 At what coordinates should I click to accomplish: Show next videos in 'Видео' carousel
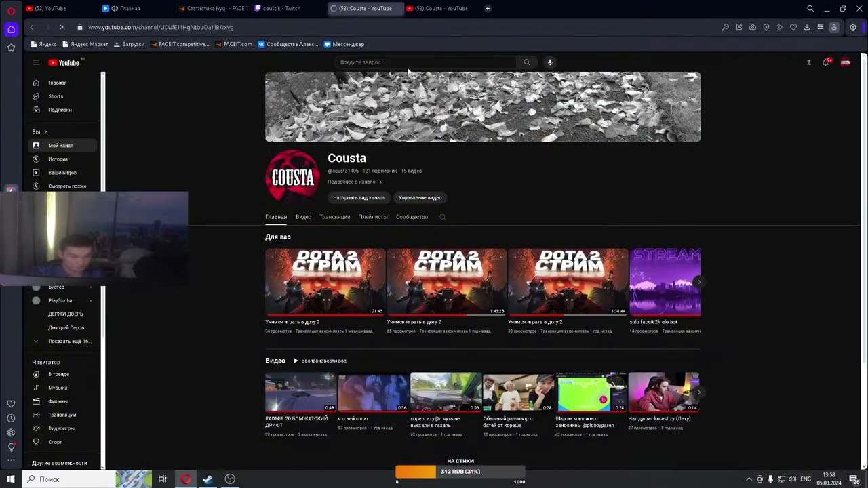[x=698, y=392]
